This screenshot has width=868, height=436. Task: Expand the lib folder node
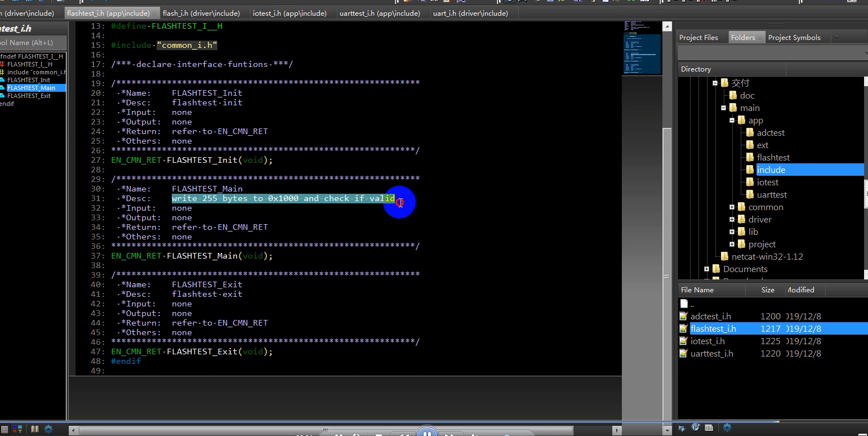(732, 232)
